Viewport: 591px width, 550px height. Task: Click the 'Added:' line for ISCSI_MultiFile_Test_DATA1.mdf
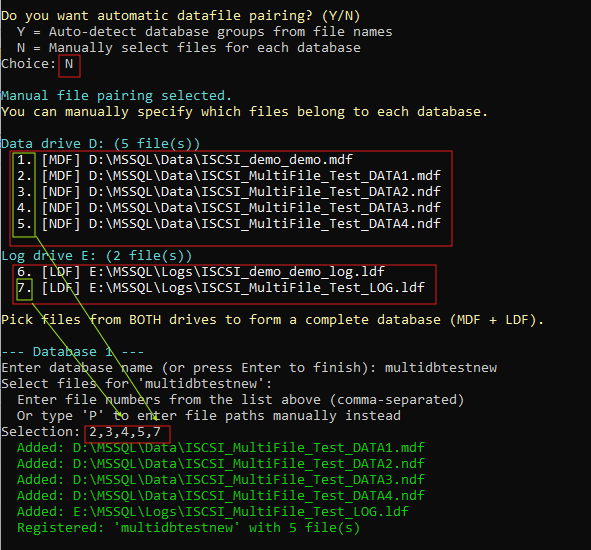[x=221, y=448]
